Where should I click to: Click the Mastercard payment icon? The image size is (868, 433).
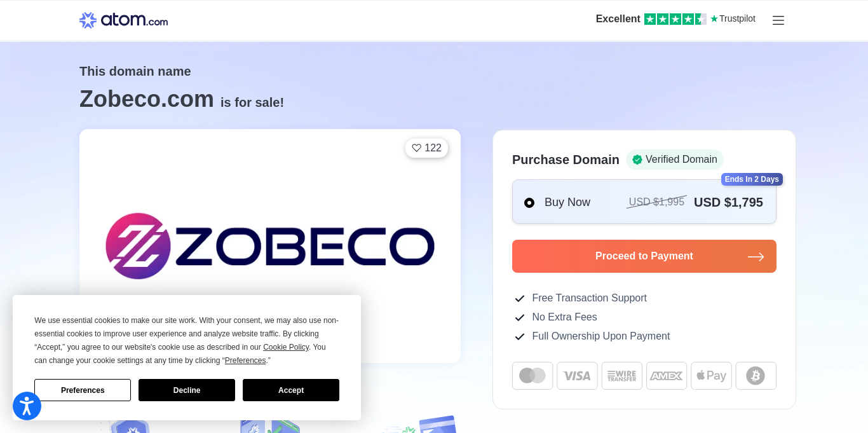click(x=532, y=376)
